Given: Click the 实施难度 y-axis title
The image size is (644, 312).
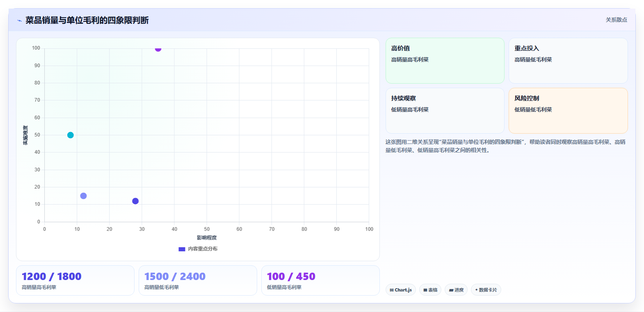Looking at the screenshot, I should (25, 135).
